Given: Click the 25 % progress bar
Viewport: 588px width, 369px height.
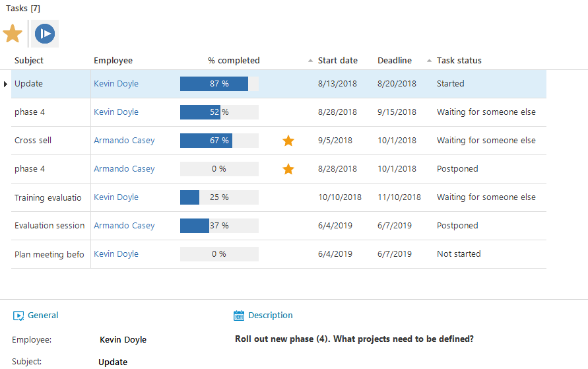Looking at the screenshot, I should click(x=219, y=197).
